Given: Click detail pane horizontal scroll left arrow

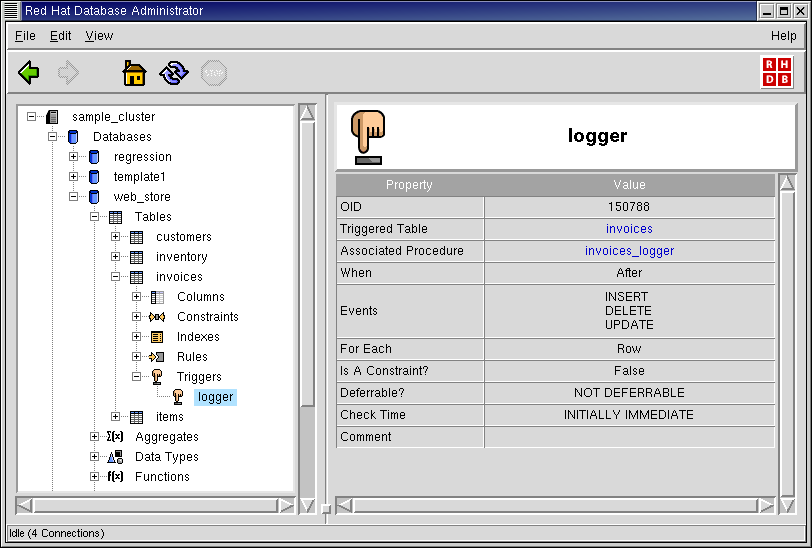Looking at the screenshot, I should coord(345,506).
